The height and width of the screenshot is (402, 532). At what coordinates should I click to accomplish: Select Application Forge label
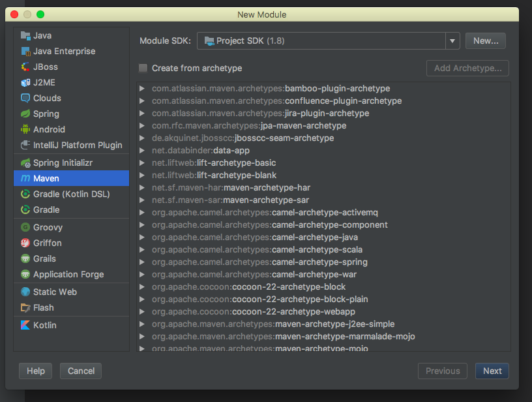tap(68, 274)
